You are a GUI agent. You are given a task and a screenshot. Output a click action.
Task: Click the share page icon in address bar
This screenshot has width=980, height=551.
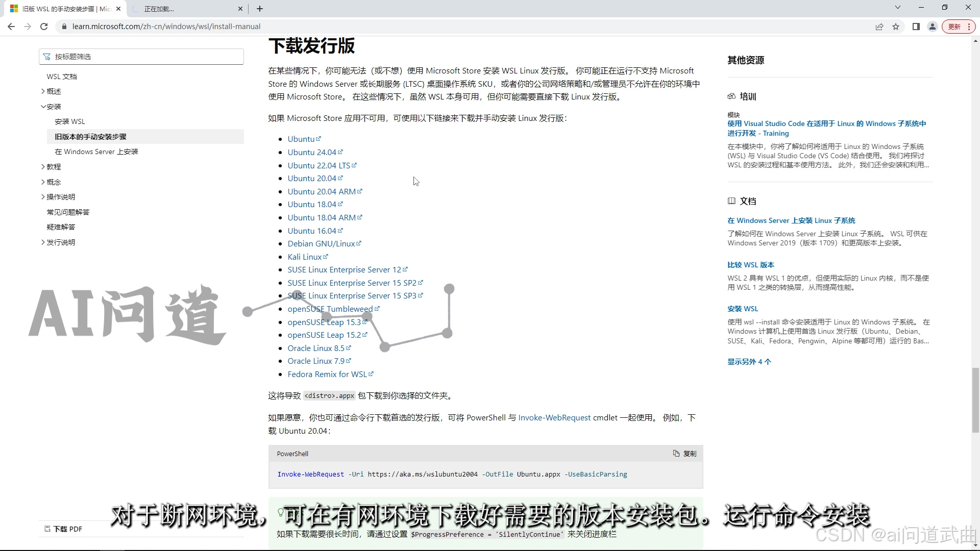tap(879, 27)
